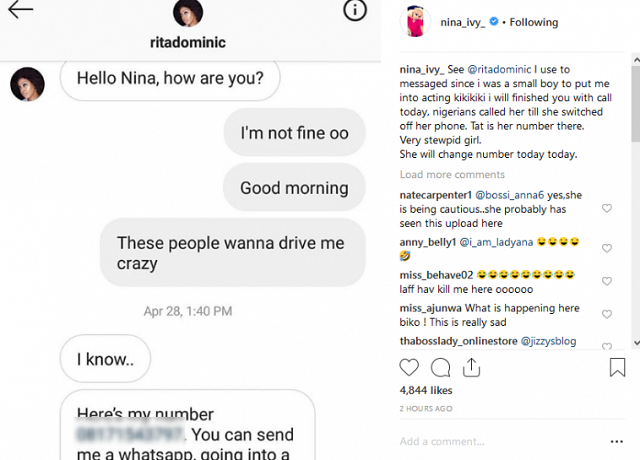The height and width of the screenshot is (460, 640).
Task: Like natecarpenter1's comment
Action: click(606, 209)
